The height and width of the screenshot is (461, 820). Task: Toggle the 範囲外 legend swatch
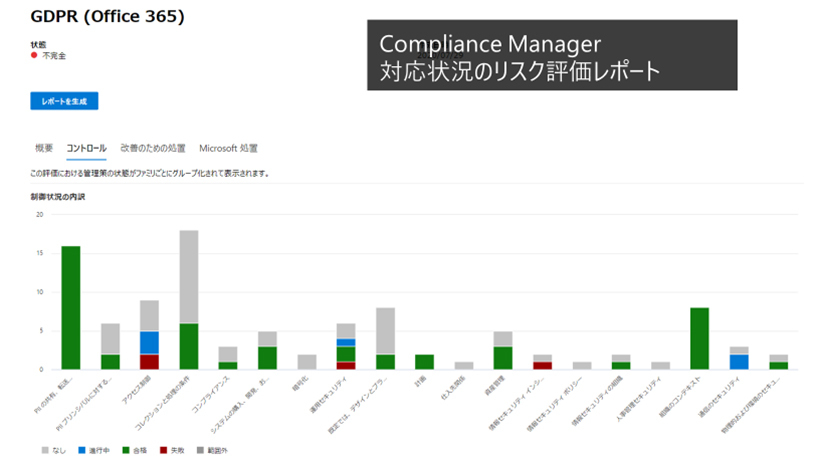(x=200, y=450)
